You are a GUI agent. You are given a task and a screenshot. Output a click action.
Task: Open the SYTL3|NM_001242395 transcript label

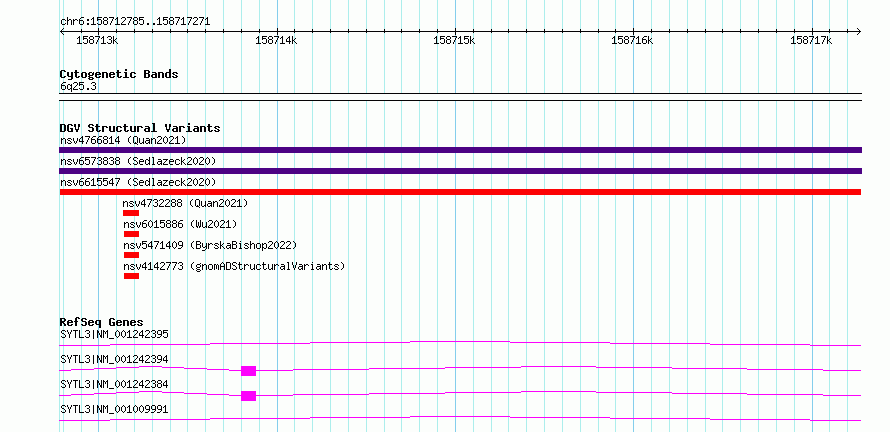(x=114, y=334)
